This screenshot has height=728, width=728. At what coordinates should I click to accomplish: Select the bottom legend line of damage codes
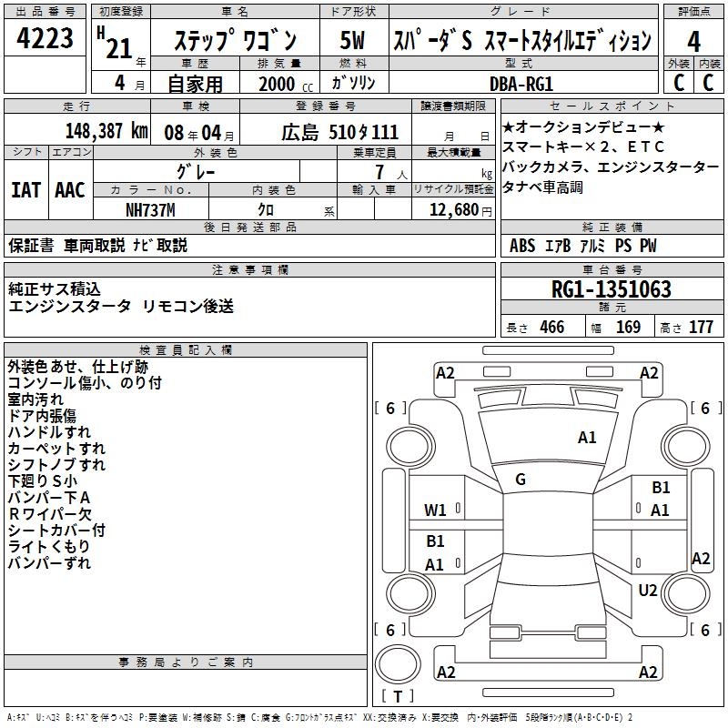tap(320, 718)
